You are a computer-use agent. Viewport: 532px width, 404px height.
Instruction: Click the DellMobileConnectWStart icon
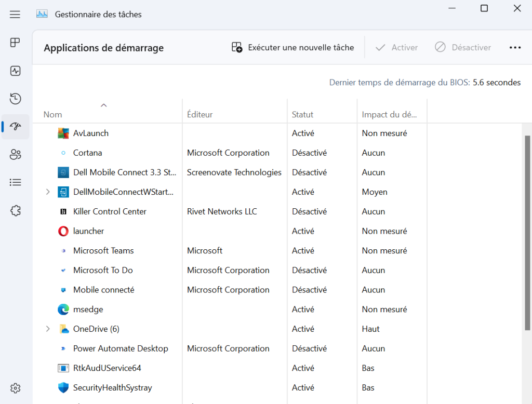coord(63,192)
